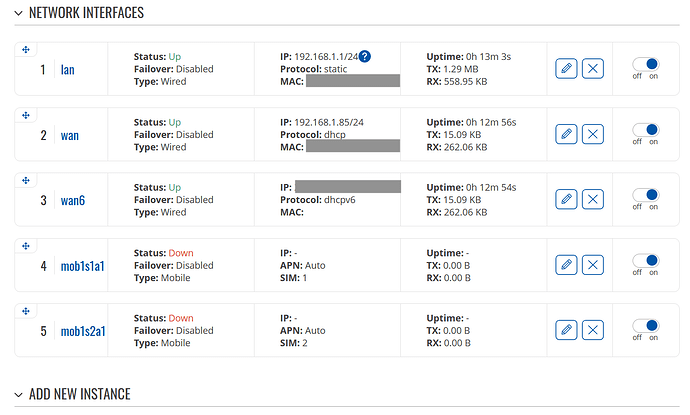The height and width of the screenshot is (415, 690).
Task: Click the drag handle on mob1s2a1 row
Action: pyautogui.click(x=26, y=311)
